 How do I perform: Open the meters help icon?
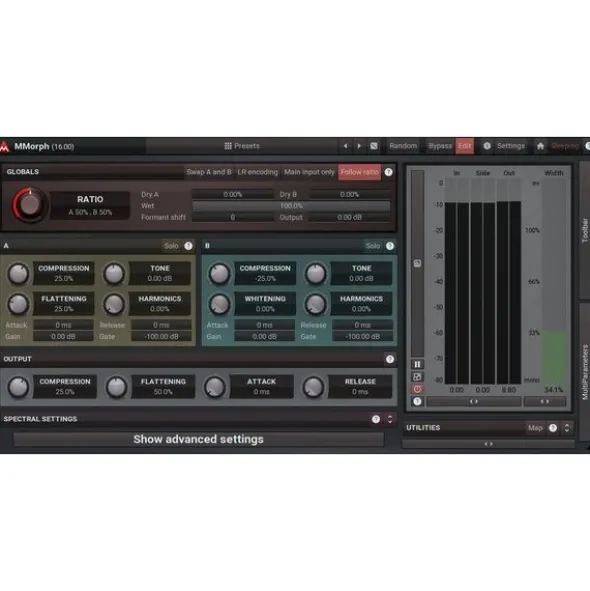pyautogui.click(x=417, y=401)
